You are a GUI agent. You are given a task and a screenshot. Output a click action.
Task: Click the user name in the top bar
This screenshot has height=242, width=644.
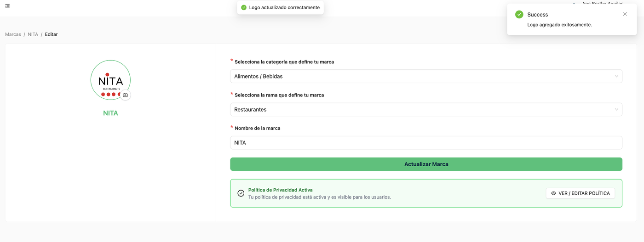click(x=602, y=3)
